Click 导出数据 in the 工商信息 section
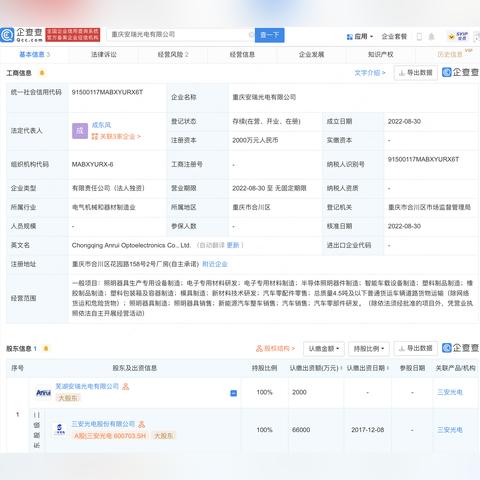Viewport: 480px width, 480px height. point(416,73)
